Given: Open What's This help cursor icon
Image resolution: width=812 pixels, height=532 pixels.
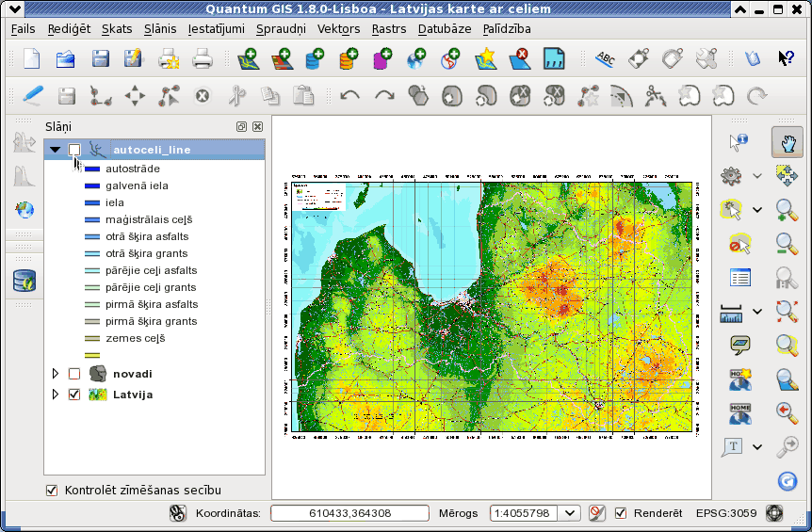Looking at the screenshot, I should pos(787,58).
